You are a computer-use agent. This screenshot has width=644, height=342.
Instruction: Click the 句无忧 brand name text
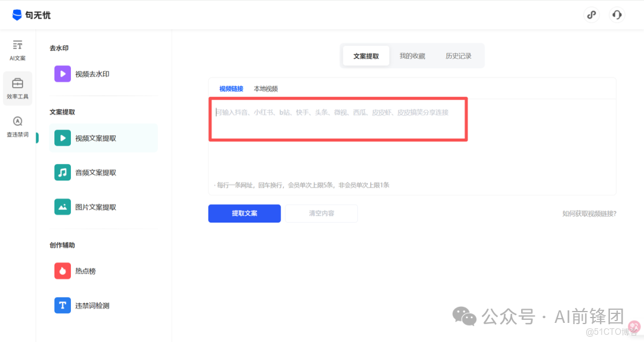coord(38,15)
